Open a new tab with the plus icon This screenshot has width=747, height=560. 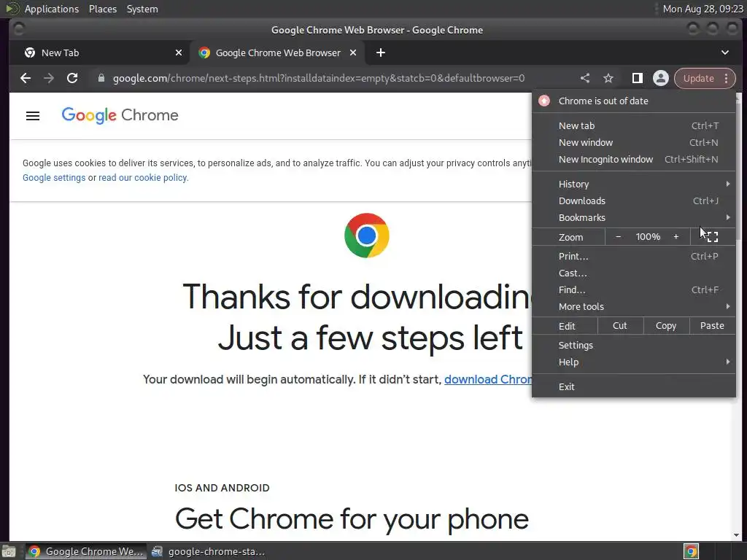tap(381, 52)
